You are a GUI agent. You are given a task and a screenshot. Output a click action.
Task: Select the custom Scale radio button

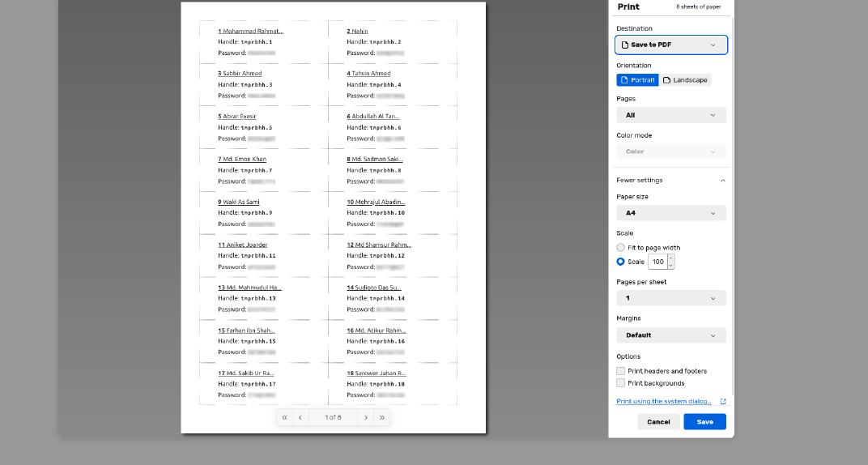pyautogui.click(x=621, y=262)
